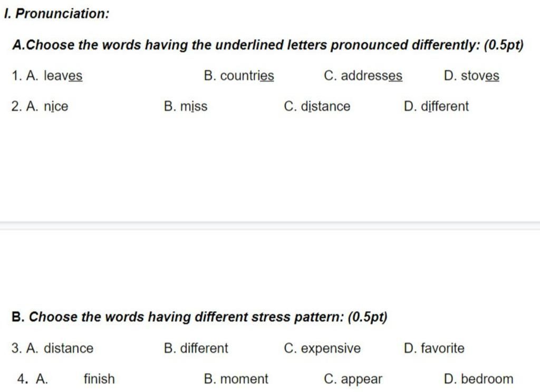Viewport: 540px width, 392px height.
Task: Click the horizontal page divider line
Action: (x=270, y=226)
